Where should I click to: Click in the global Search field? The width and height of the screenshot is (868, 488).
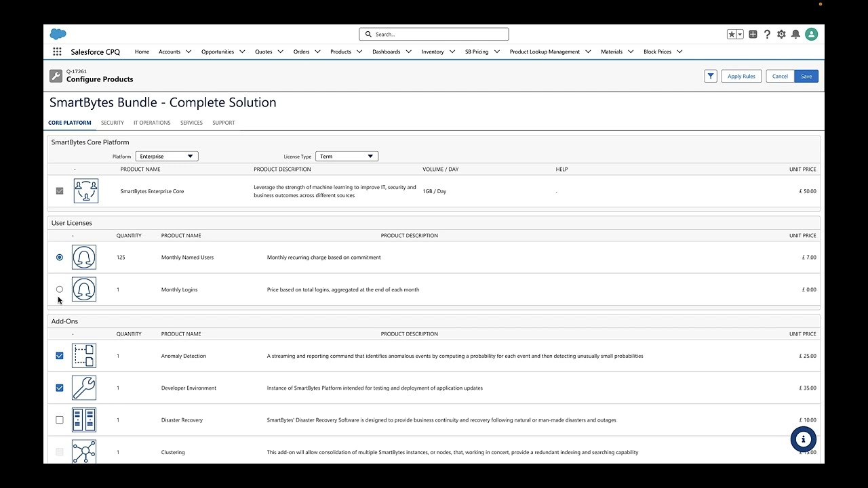pos(434,34)
